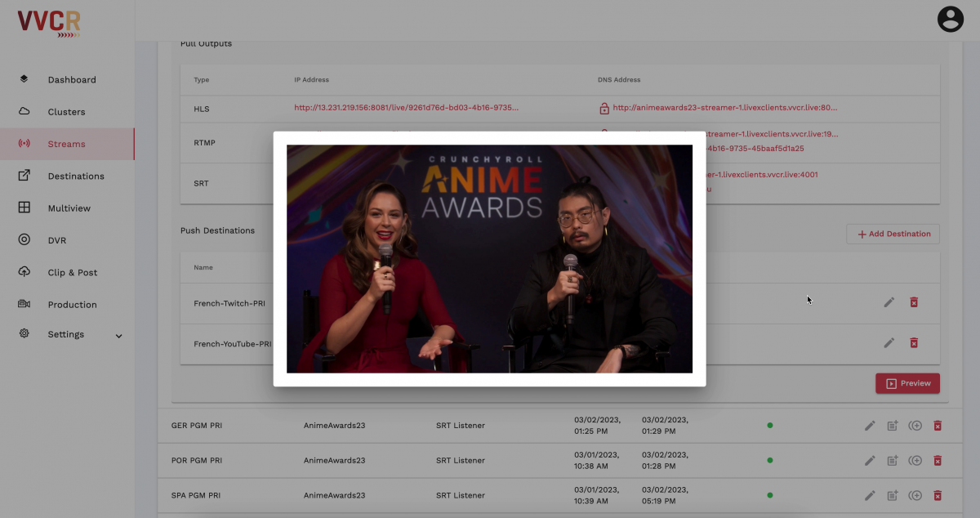Edit the French-YouTube-PRI destination with pencil icon
Viewport: 980px width, 518px height.
click(889, 342)
